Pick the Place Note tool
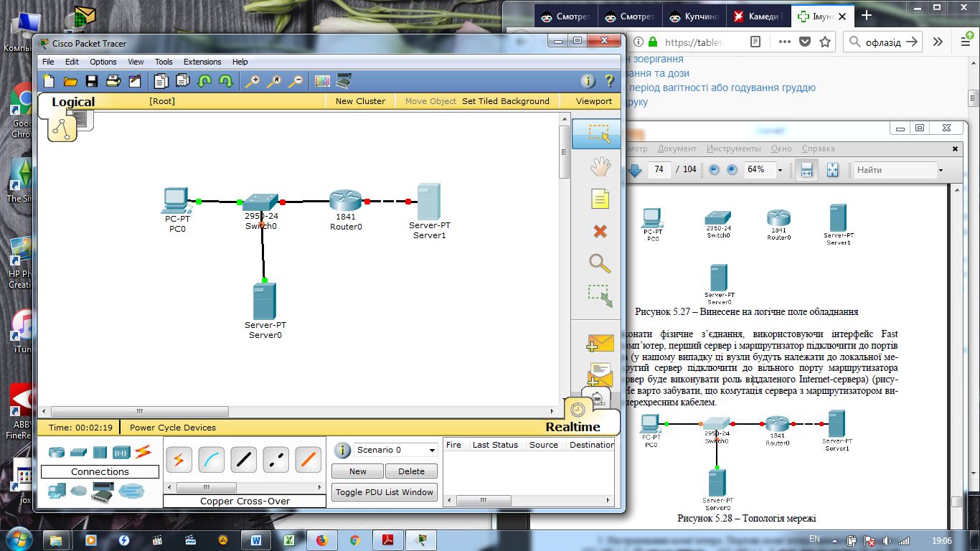Screen dimensions: 980x551 (600, 199)
